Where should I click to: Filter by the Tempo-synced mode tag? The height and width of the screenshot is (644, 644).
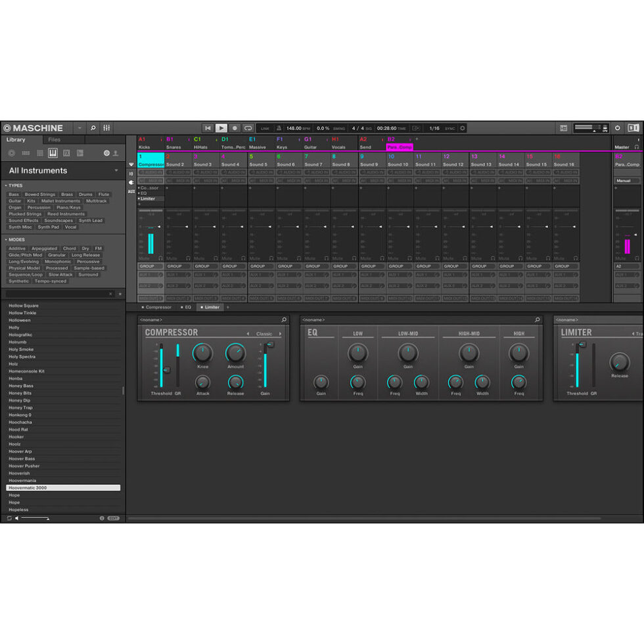point(51,281)
